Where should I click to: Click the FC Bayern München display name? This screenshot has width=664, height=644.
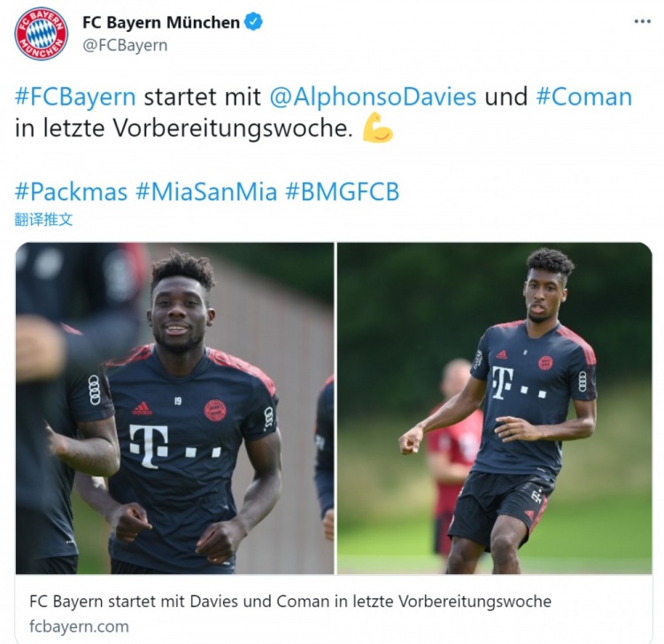coord(161,22)
